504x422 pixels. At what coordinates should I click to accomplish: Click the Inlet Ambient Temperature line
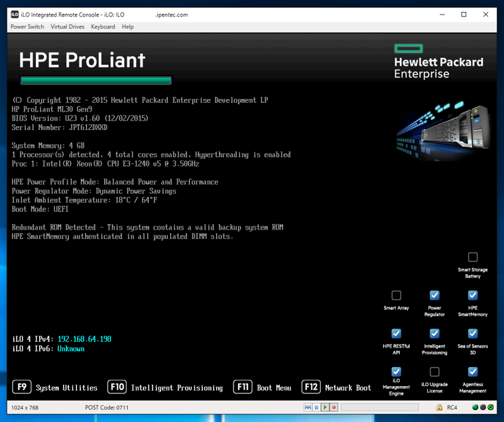tap(84, 200)
